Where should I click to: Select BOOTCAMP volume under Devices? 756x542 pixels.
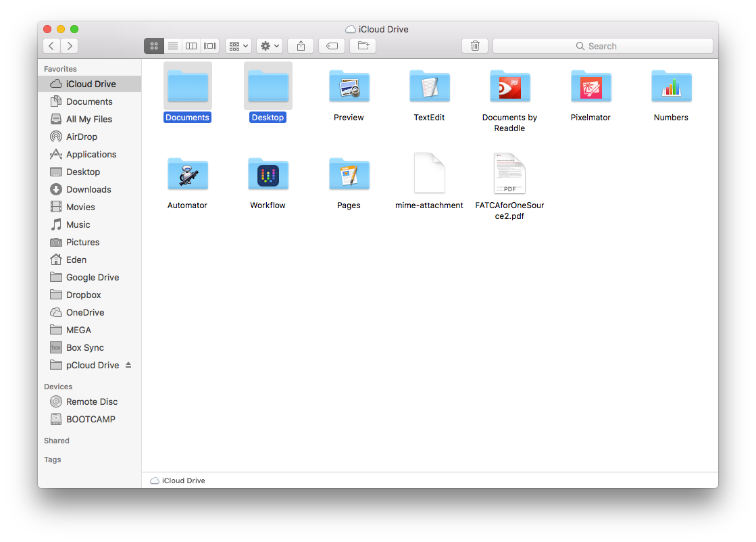[x=90, y=419]
